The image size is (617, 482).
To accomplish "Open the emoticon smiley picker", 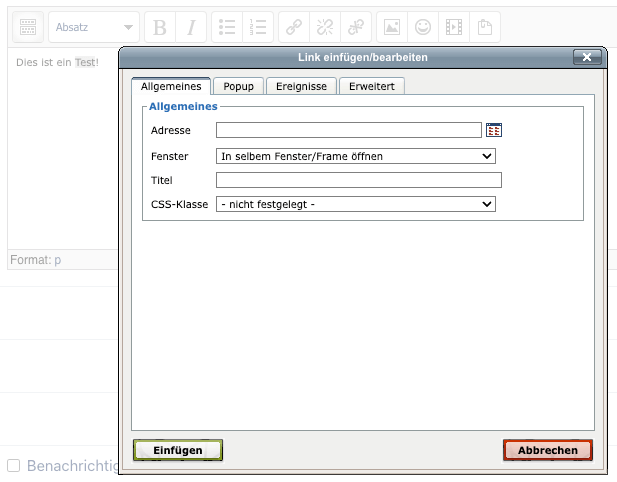I will pos(423,27).
